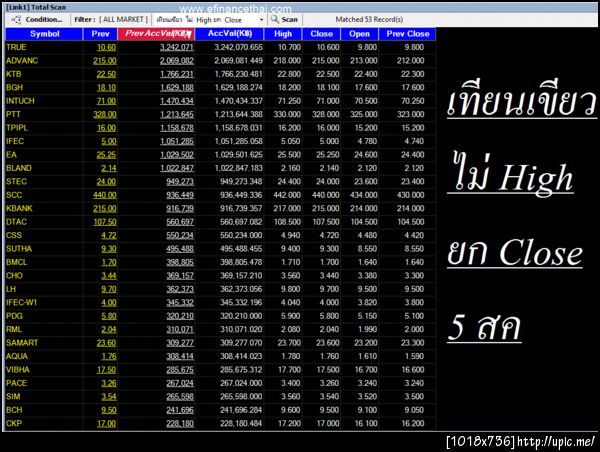Sort by the Prev column header
600x452 pixels.
click(100, 34)
